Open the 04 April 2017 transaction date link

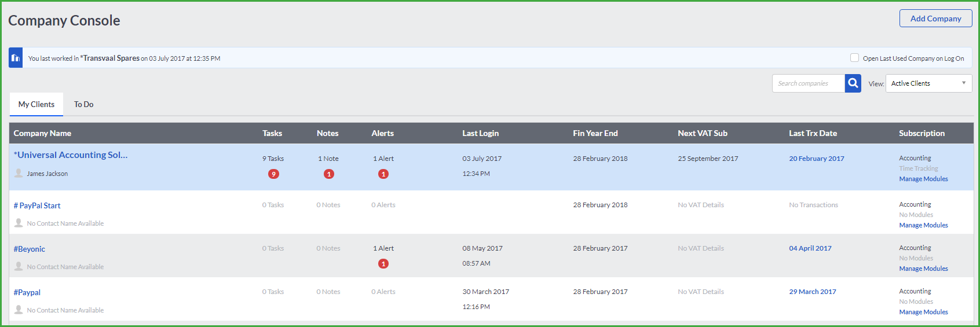coord(810,248)
